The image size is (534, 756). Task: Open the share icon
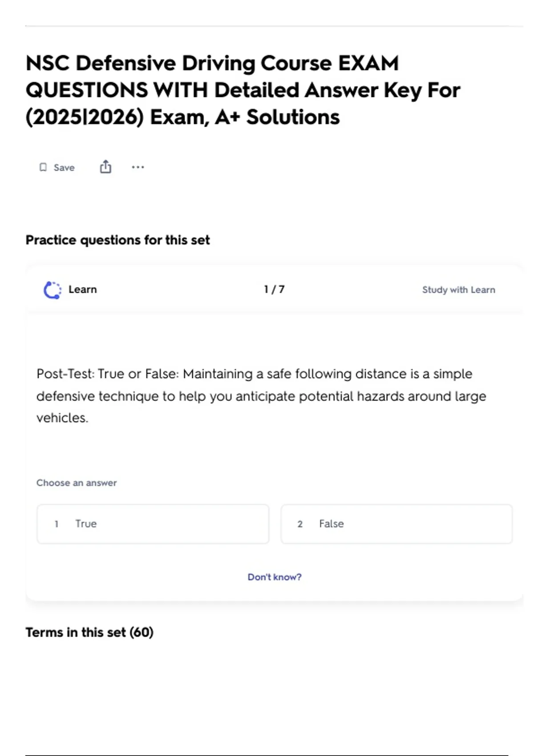(x=105, y=167)
